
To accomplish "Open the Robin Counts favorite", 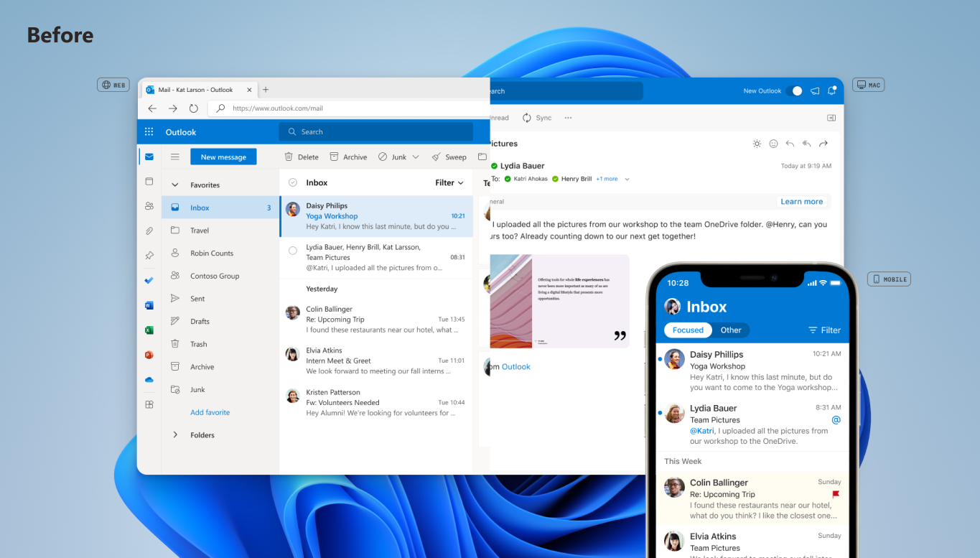I will [x=220, y=253].
